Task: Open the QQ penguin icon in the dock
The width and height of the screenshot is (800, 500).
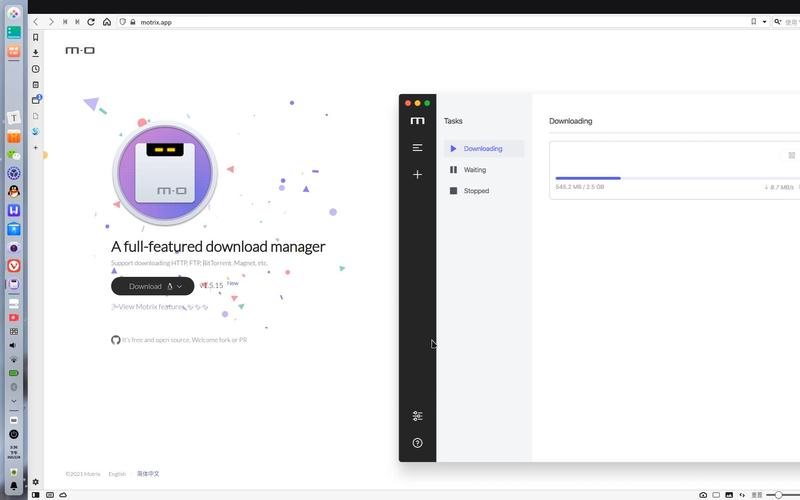Action: point(14,191)
